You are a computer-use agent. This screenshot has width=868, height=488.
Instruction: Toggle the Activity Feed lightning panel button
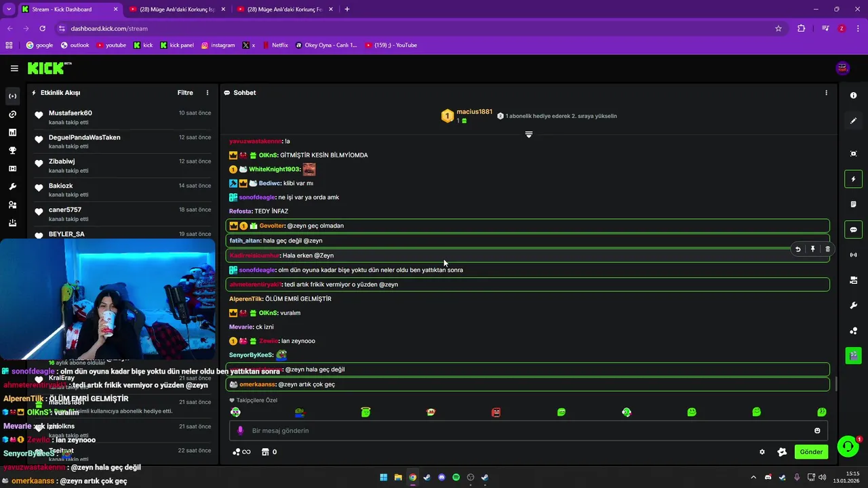[x=854, y=179]
